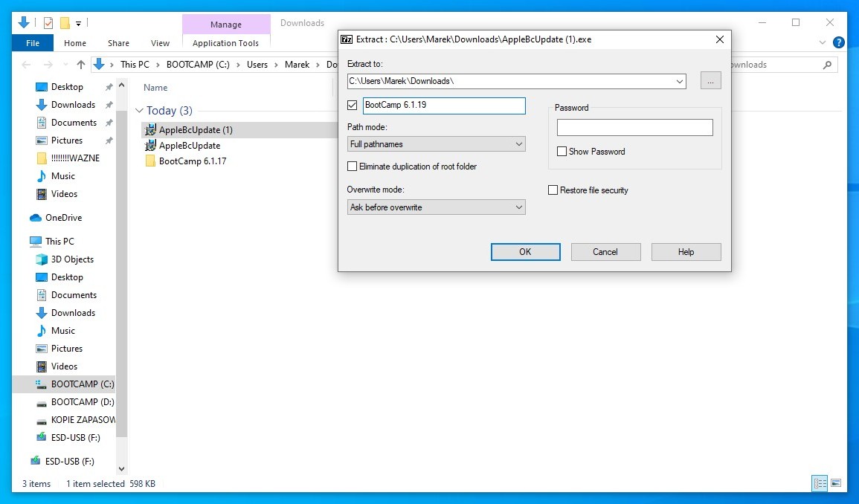Image resolution: width=859 pixels, height=504 pixels.
Task: Click the Password input field
Action: 635,128
